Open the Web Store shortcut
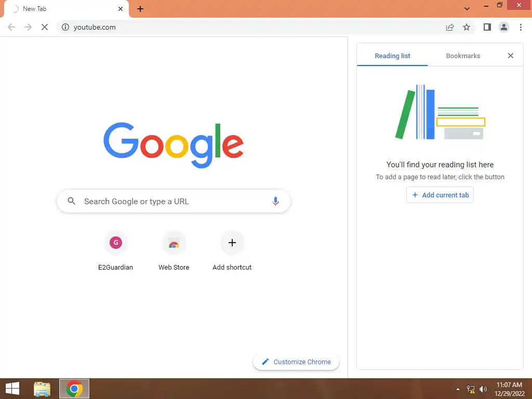Viewport: 532px width, 399px height. click(x=174, y=251)
